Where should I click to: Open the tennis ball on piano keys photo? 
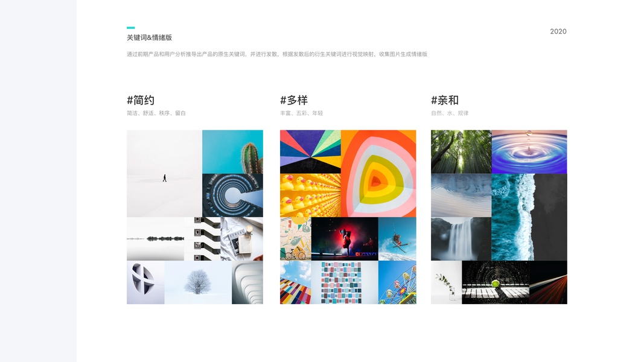tap(496, 282)
